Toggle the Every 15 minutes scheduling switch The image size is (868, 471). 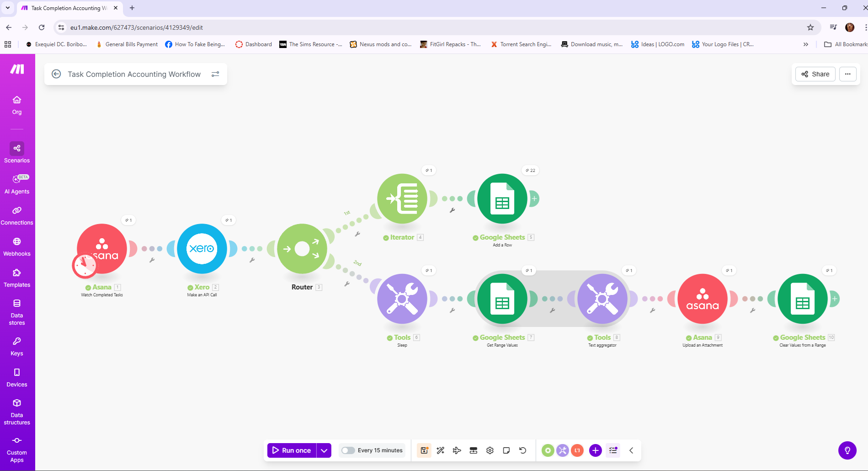click(x=348, y=450)
